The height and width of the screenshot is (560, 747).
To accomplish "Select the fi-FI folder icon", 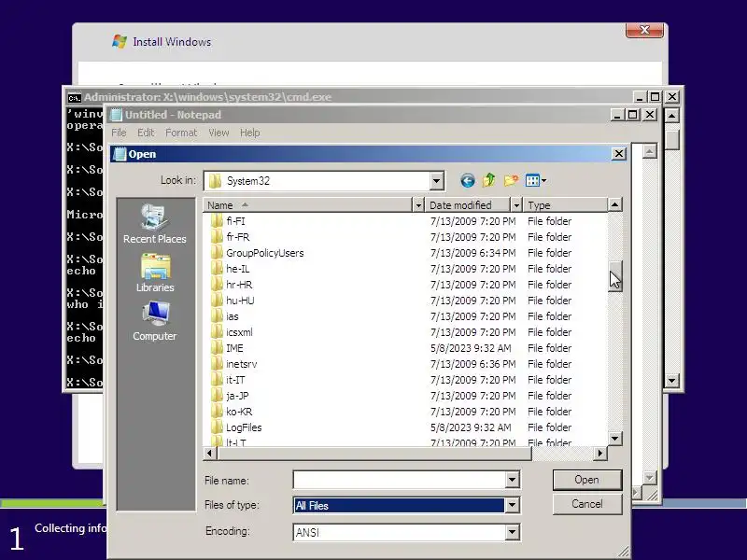I will pos(217,221).
